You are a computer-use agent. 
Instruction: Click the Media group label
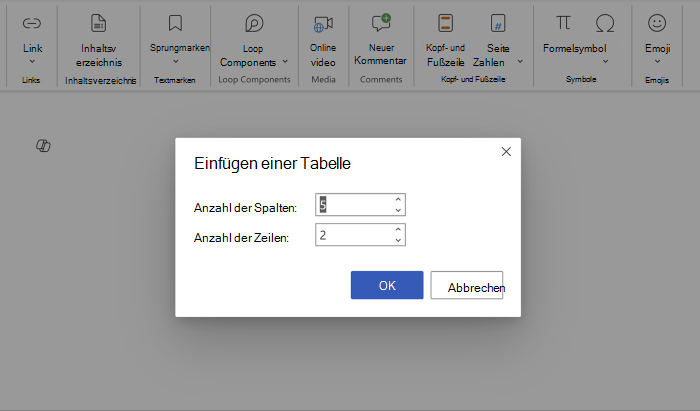click(x=323, y=79)
